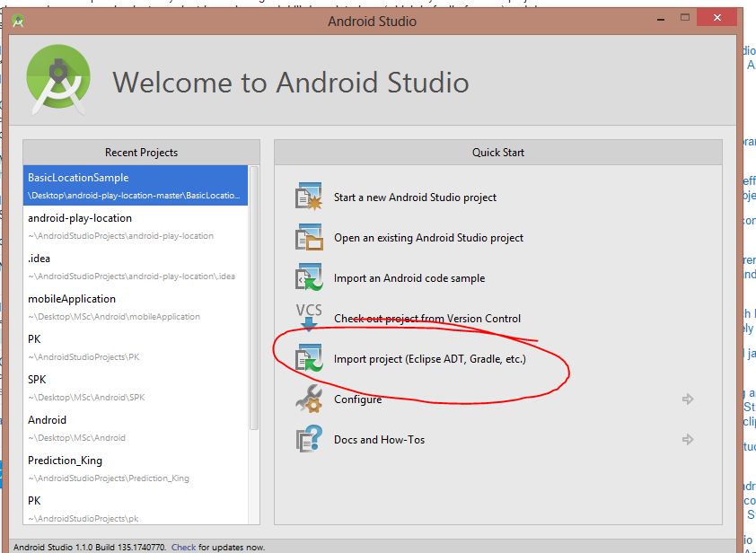The width and height of the screenshot is (756, 553).
Task: Start a new Android Studio project
Action: pos(415,197)
